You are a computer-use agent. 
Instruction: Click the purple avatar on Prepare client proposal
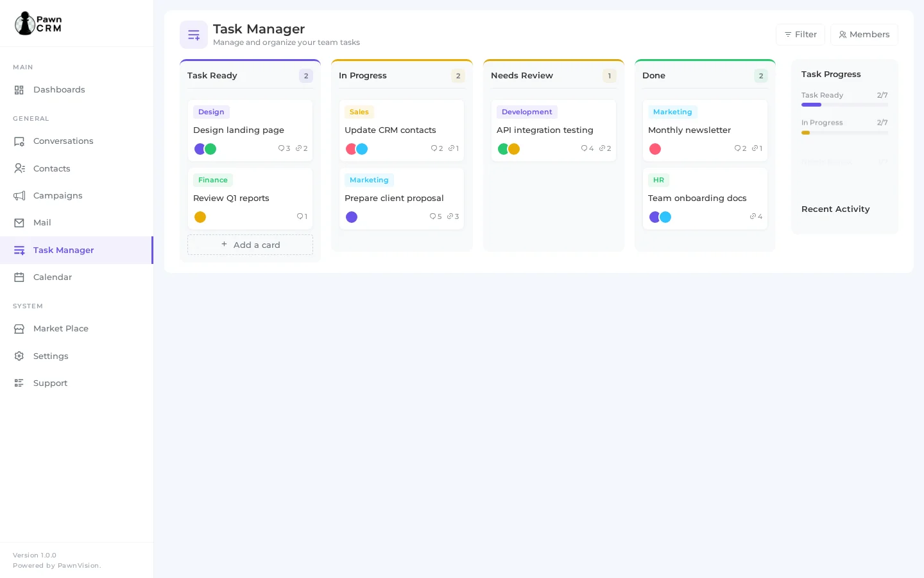[352, 217]
